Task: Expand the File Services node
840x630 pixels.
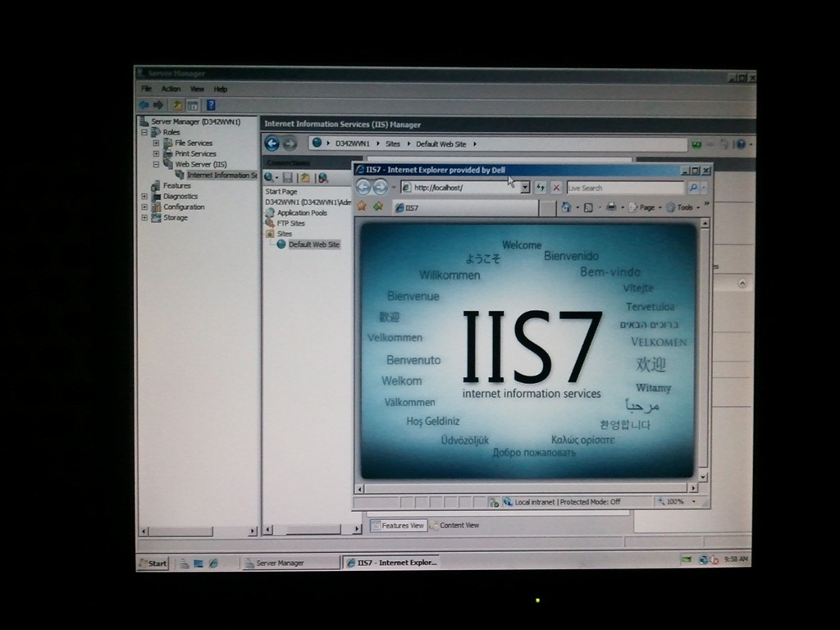Action: pyautogui.click(x=156, y=143)
